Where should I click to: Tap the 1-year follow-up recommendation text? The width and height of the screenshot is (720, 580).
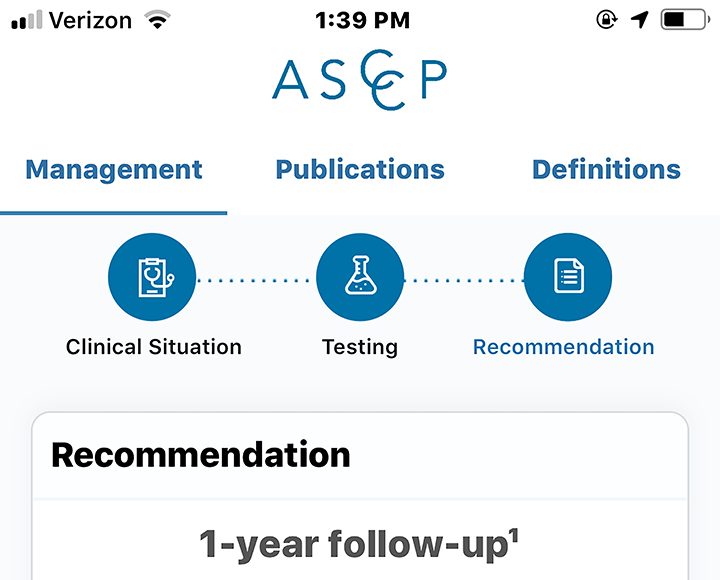pos(359,545)
